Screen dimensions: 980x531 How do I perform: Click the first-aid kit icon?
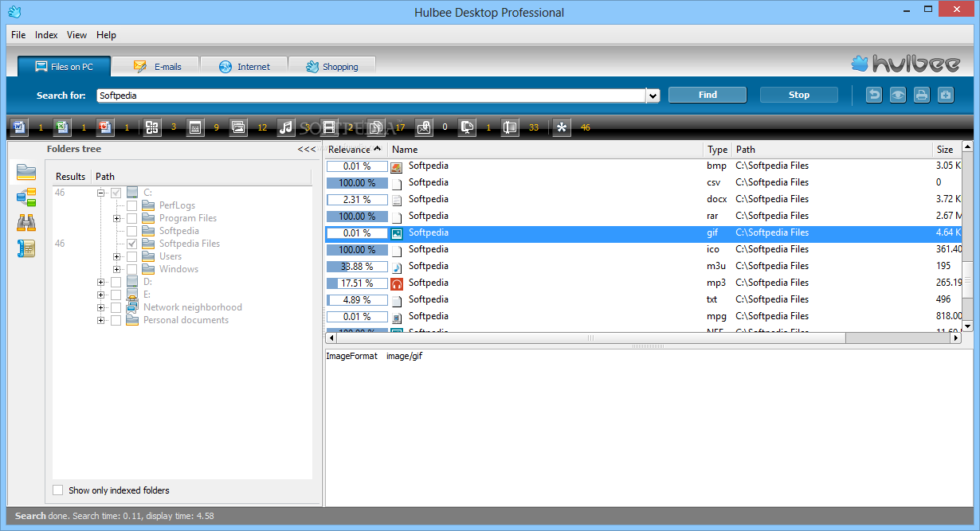(x=946, y=95)
